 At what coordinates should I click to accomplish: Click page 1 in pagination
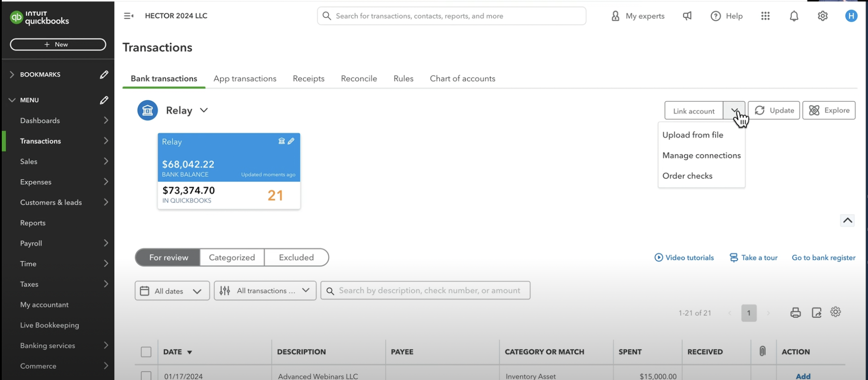point(749,313)
